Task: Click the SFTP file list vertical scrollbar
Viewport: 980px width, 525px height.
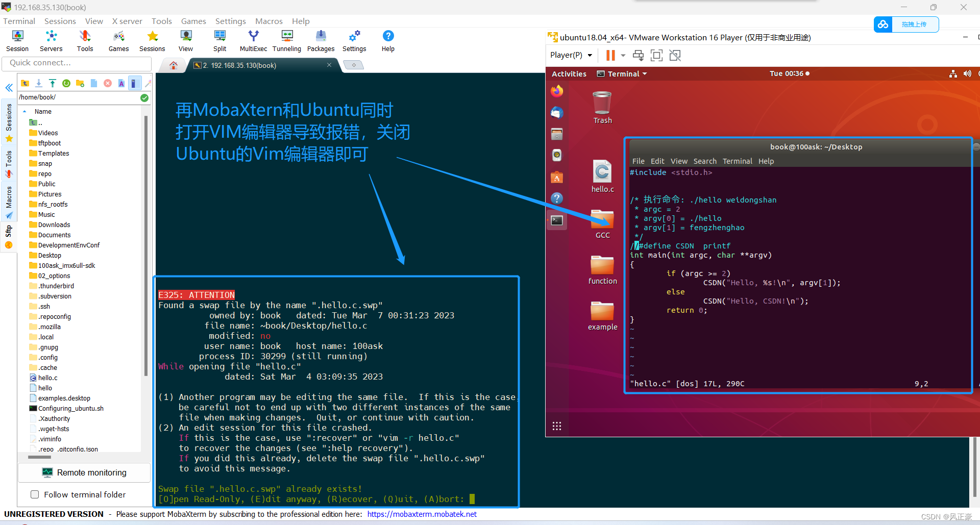Action: 145,245
